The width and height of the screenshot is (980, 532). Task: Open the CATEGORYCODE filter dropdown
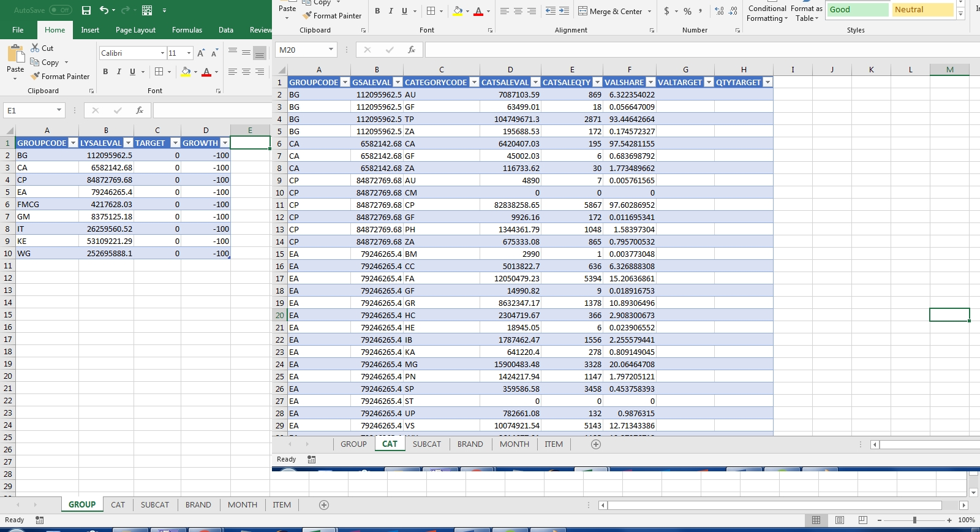[474, 82]
